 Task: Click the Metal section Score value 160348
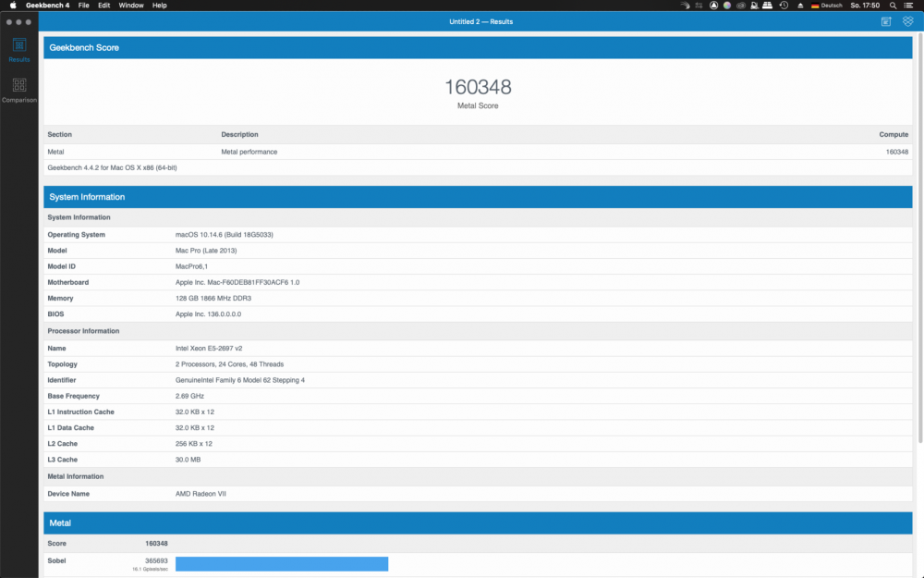(156, 544)
